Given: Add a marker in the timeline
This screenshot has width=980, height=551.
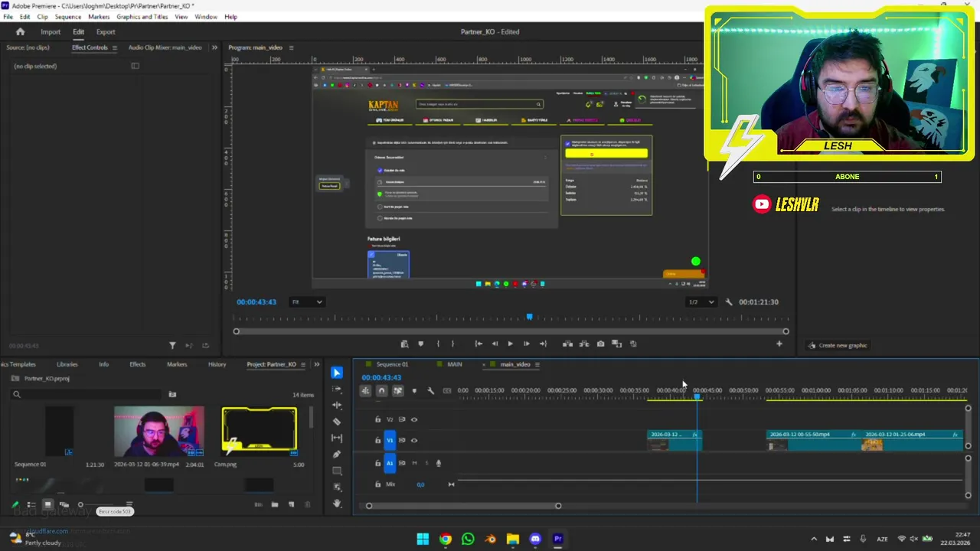Looking at the screenshot, I should click(414, 391).
